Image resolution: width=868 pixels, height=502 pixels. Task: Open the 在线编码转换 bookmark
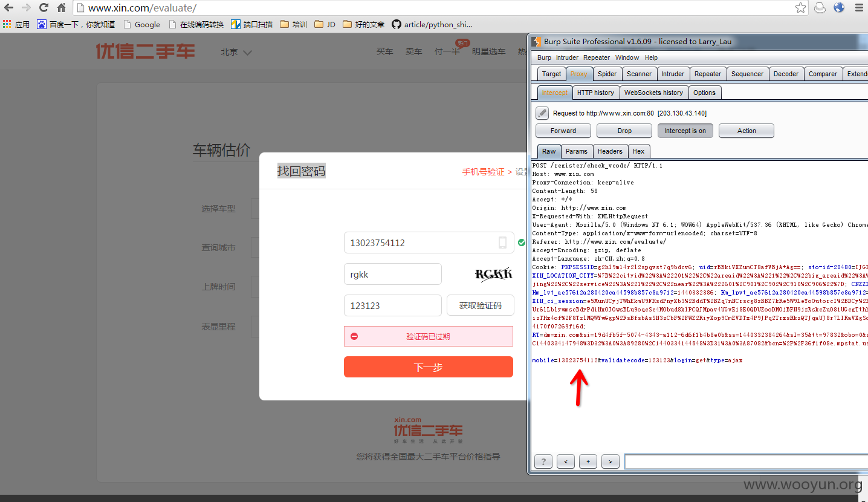(195, 24)
